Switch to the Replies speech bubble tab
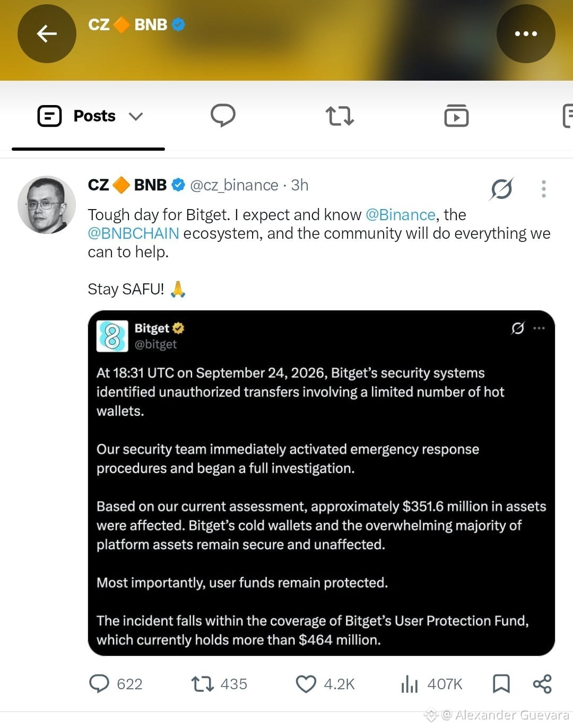Screen dimensions: 573x728 pos(223,115)
